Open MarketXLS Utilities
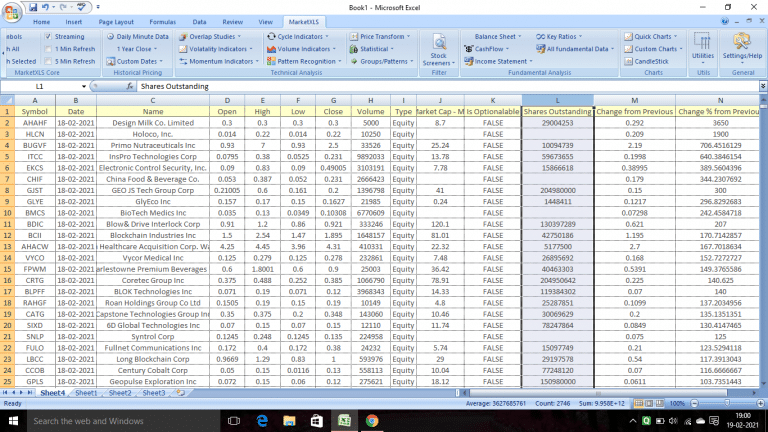Image resolution: width=768 pixels, height=432 pixels. pos(702,49)
